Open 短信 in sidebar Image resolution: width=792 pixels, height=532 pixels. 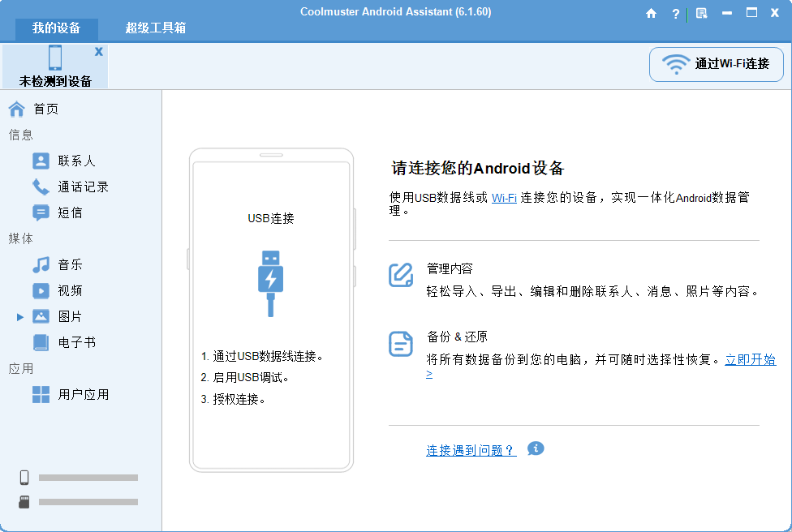pyautogui.click(x=70, y=212)
